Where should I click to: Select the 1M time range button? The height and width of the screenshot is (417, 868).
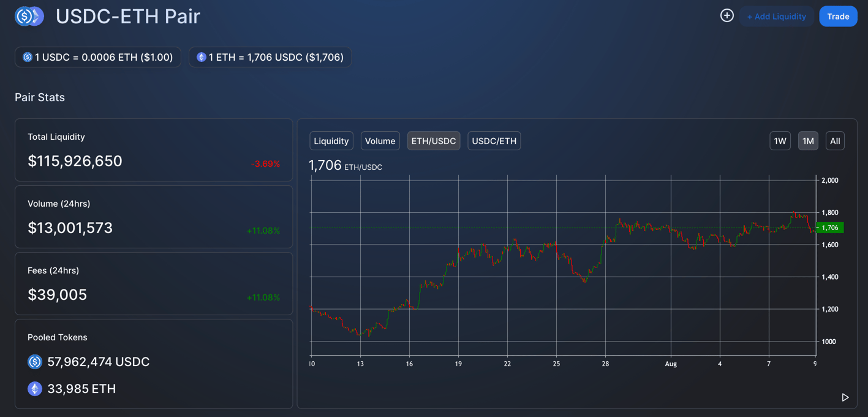[807, 140]
